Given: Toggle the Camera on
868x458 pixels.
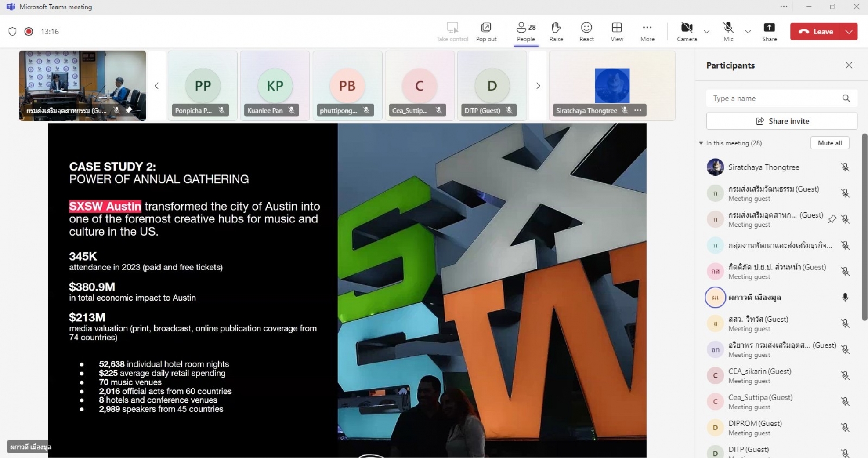Looking at the screenshot, I should coord(687,32).
